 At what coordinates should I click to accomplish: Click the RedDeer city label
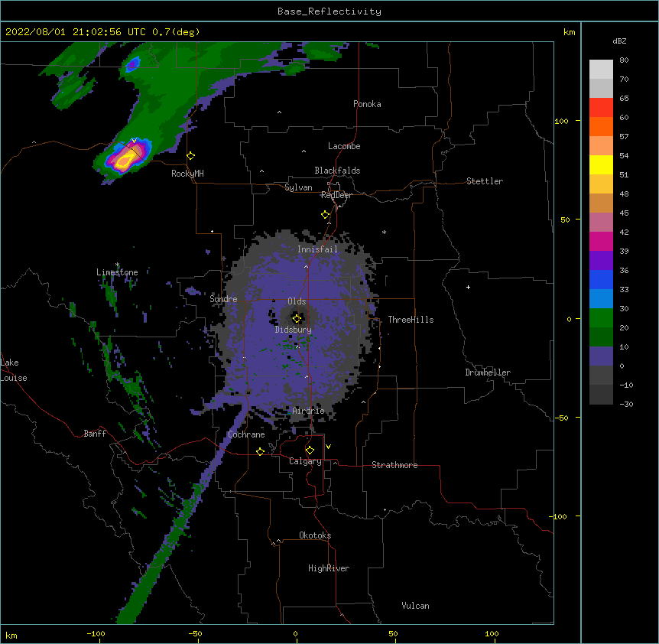(x=336, y=195)
